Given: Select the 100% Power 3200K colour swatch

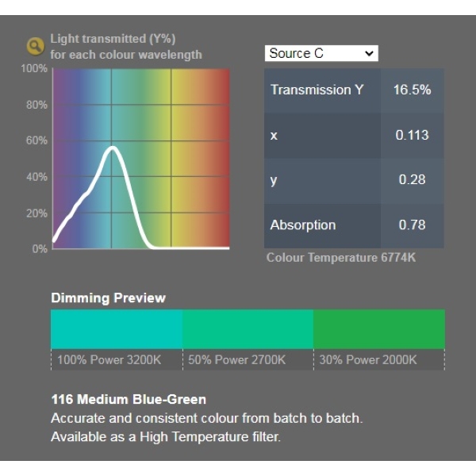Looking at the screenshot, I should pos(117,329).
